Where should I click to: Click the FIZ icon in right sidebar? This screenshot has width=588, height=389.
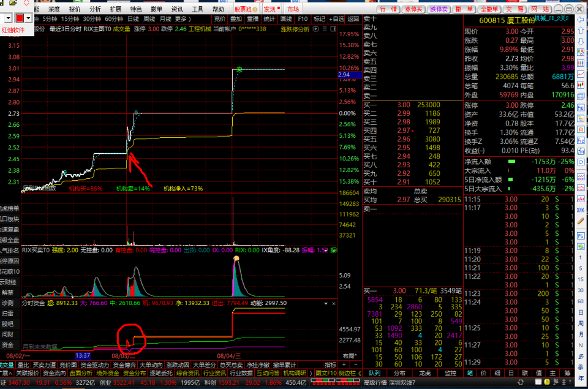[581, 140]
